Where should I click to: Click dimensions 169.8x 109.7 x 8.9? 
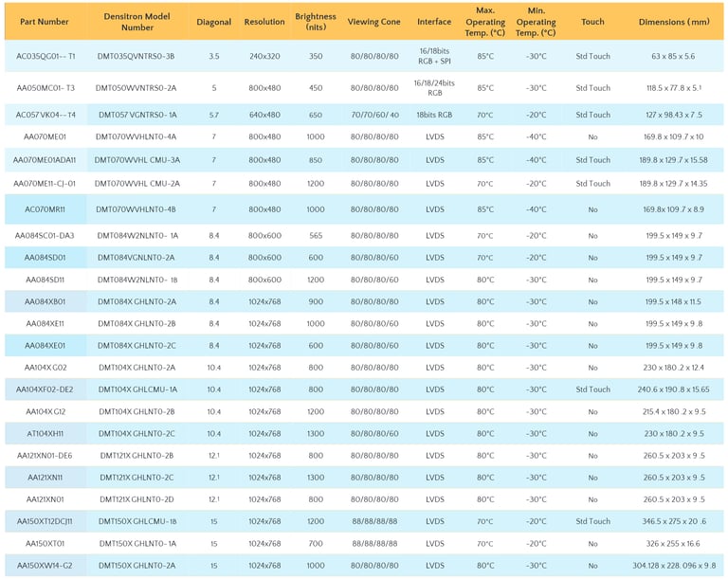click(x=673, y=209)
